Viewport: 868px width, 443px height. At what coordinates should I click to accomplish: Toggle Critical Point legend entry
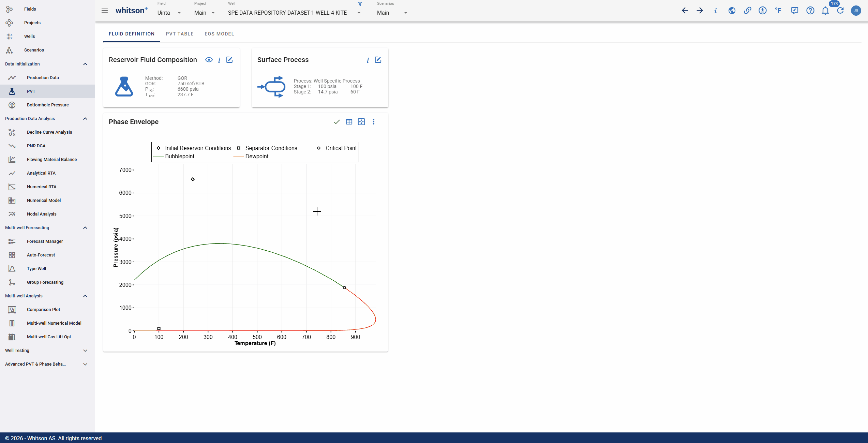337,148
